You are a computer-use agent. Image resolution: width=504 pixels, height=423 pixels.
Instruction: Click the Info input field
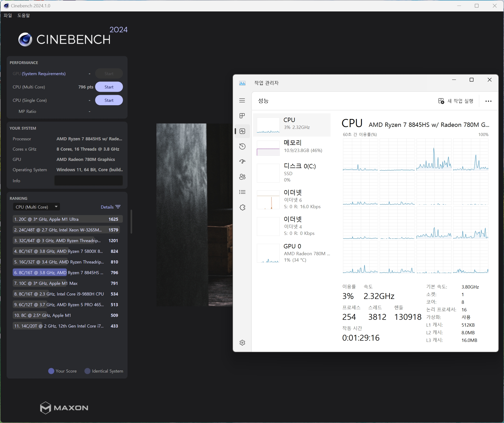tap(88, 181)
